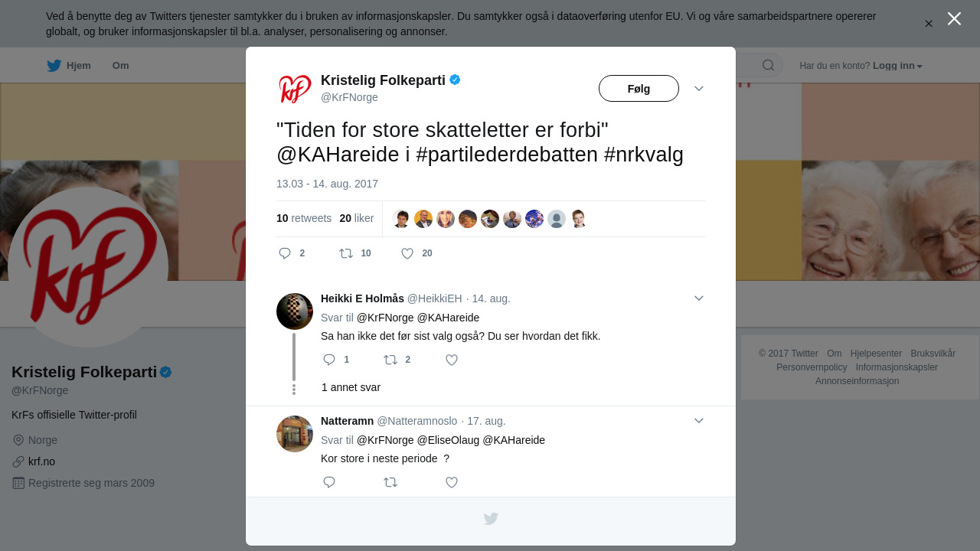Follow Kristelig Folkeparti with Følg button
980x551 pixels.
639,89
